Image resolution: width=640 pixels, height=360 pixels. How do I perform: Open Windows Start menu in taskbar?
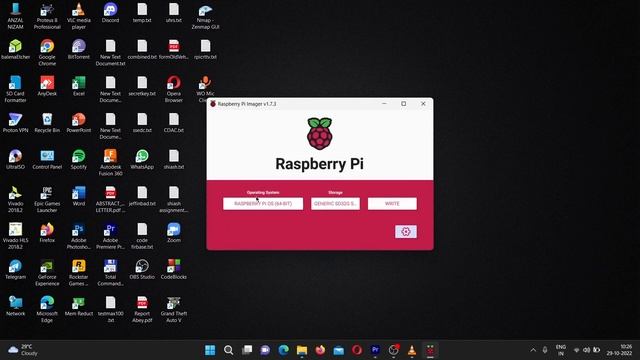[210, 350]
